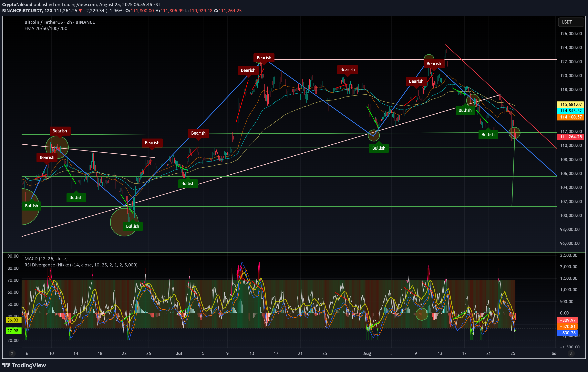Select the BINANCE:BTCUSDT, 120 symbol text

pyautogui.click(x=27, y=11)
